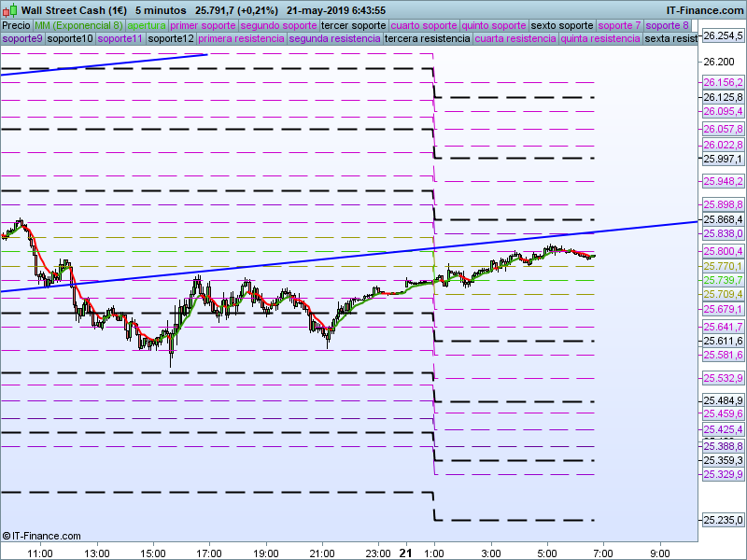Viewport: 747px width, 560px height.
Task: Click the segundo soporte legend label
Action: tap(278, 26)
